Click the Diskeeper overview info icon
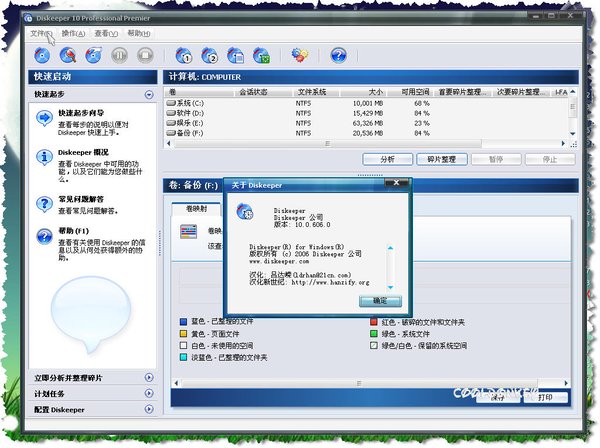The image size is (600, 448). (44, 157)
